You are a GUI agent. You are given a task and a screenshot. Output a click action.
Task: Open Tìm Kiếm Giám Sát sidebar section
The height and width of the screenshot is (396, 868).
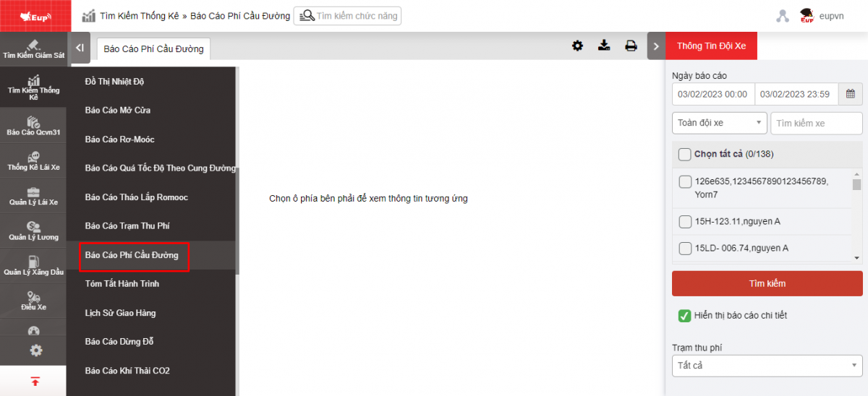click(33, 49)
